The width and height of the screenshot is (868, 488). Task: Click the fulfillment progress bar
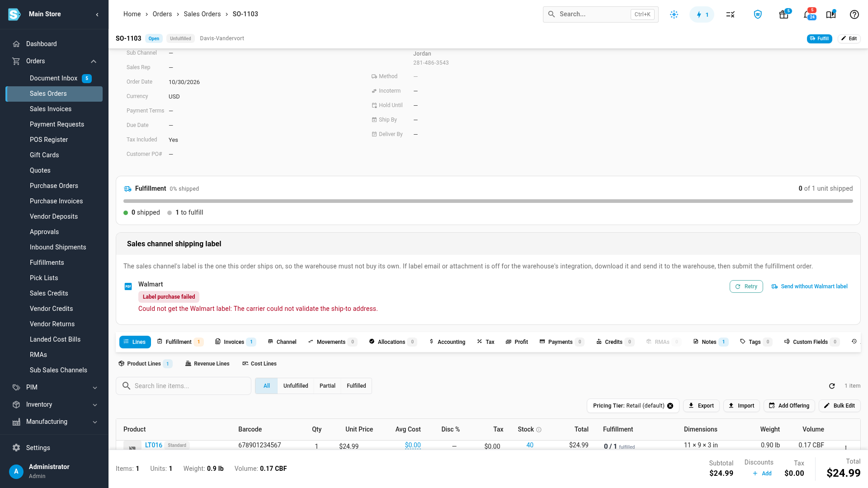tap(488, 201)
